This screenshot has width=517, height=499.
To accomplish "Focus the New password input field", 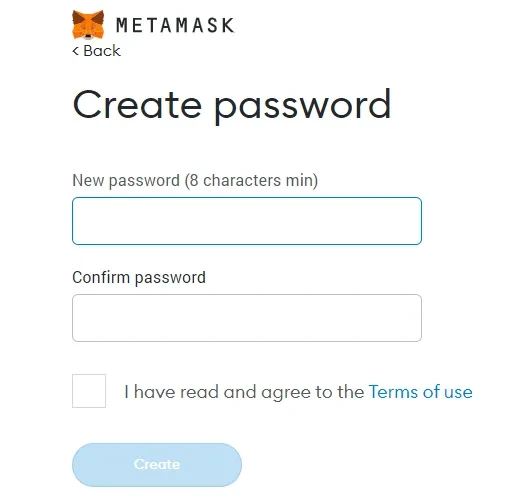I will pos(247,221).
